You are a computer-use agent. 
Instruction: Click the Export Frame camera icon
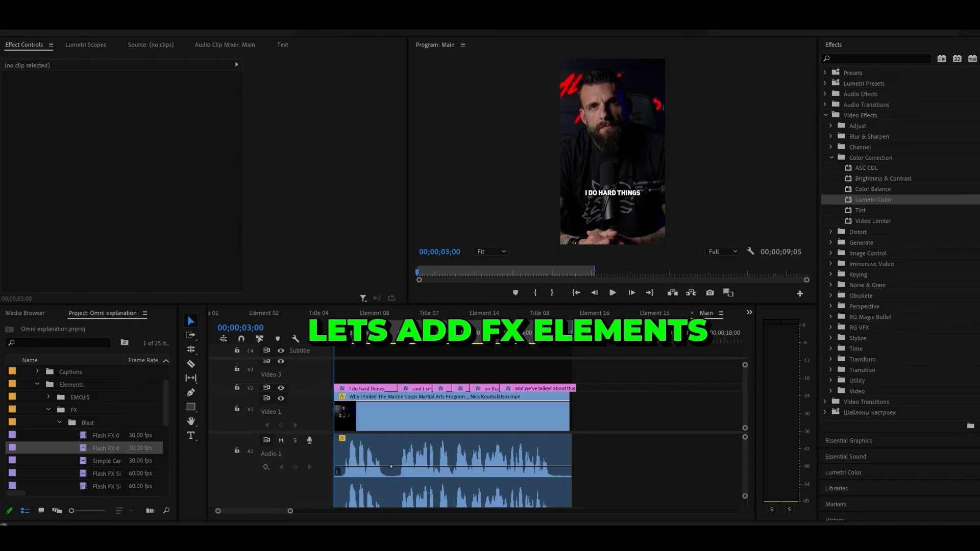click(710, 292)
